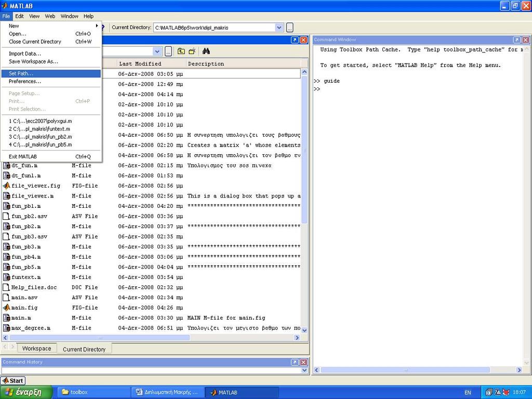Click Command Window horizontal scrollbar left arrow
The image size is (532, 399).
[316, 370]
